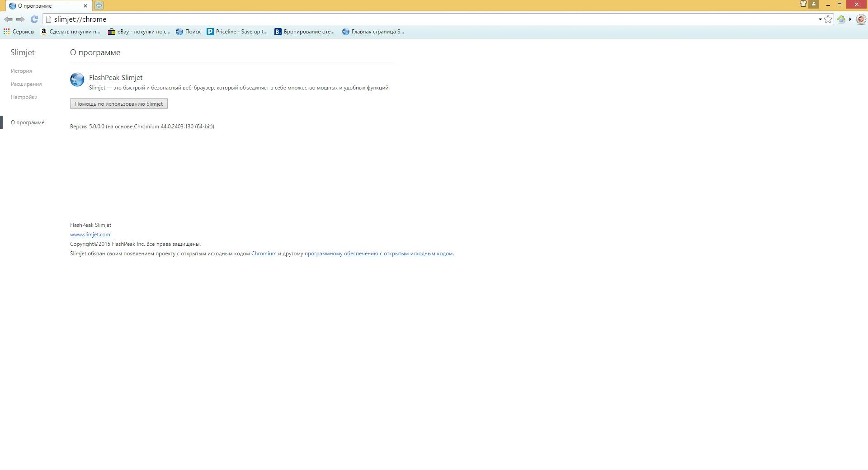Open the 'Сервисы' apps bookmark
This screenshot has height=470, width=868.
pos(19,32)
